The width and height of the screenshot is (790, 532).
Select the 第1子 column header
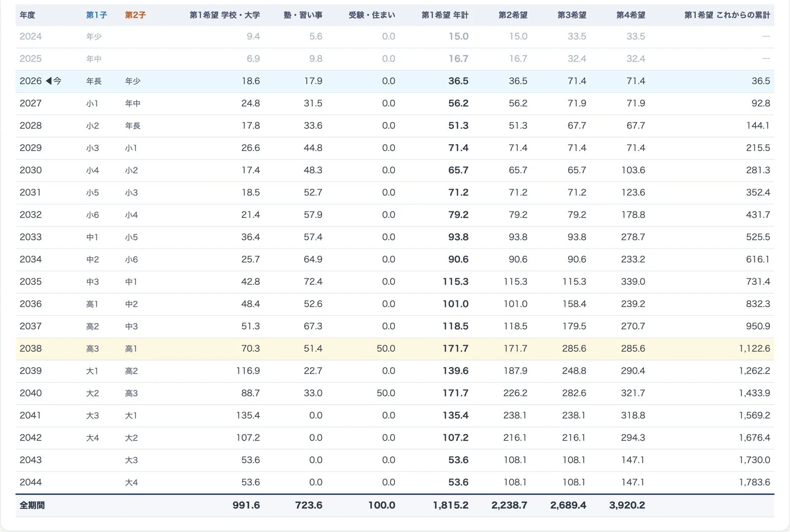(x=96, y=15)
